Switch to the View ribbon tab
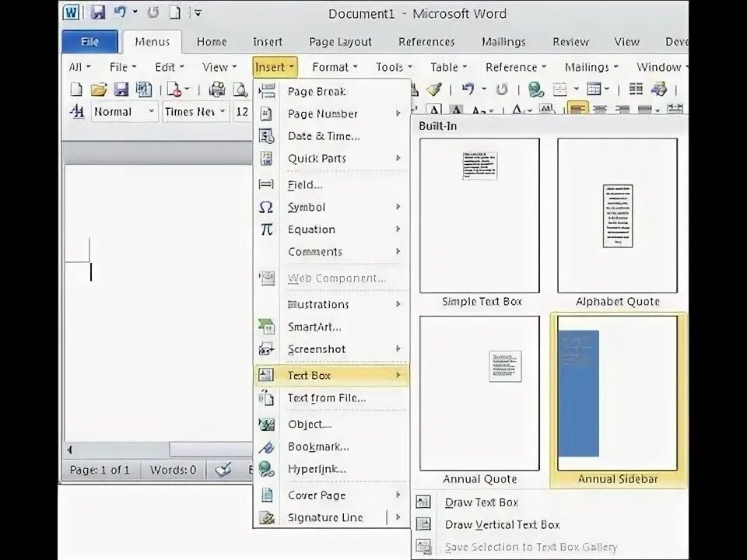The width and height of the screenshot is (747, 560). (x=626, y=42)
